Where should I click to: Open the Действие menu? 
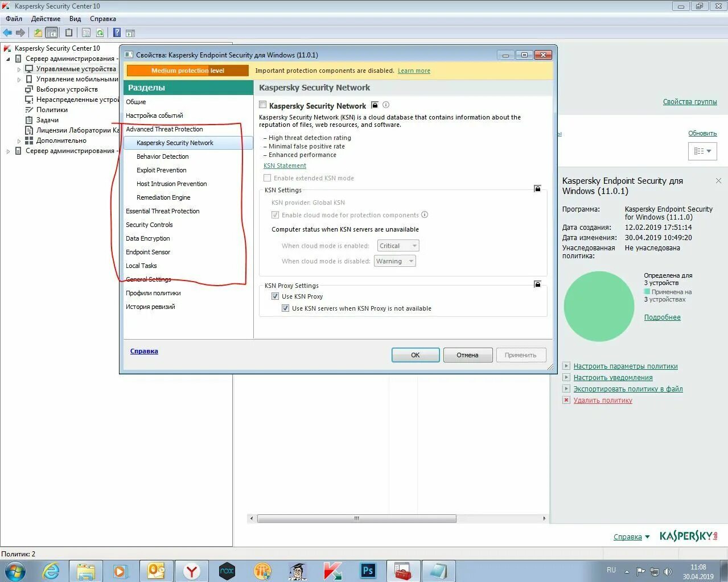click(46, 19)
